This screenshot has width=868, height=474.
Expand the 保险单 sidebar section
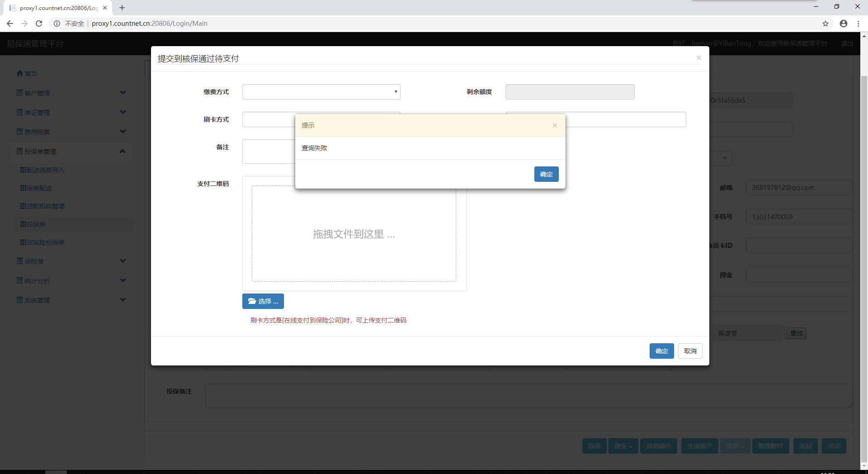(x=71, y=261)
